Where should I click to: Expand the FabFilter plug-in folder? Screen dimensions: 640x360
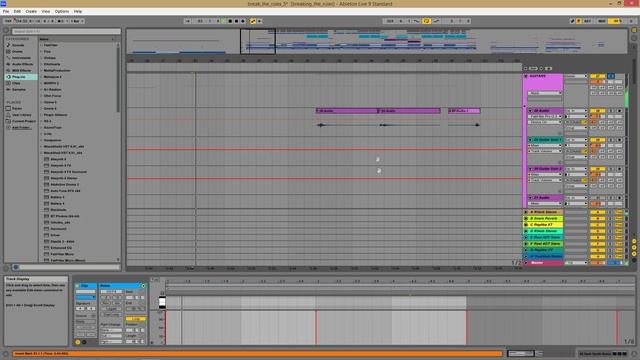coord(41,45)
